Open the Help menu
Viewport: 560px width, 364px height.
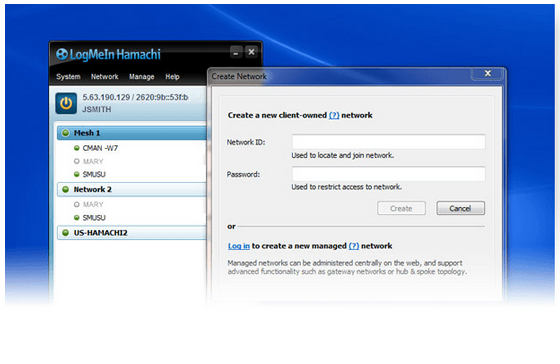172,77
